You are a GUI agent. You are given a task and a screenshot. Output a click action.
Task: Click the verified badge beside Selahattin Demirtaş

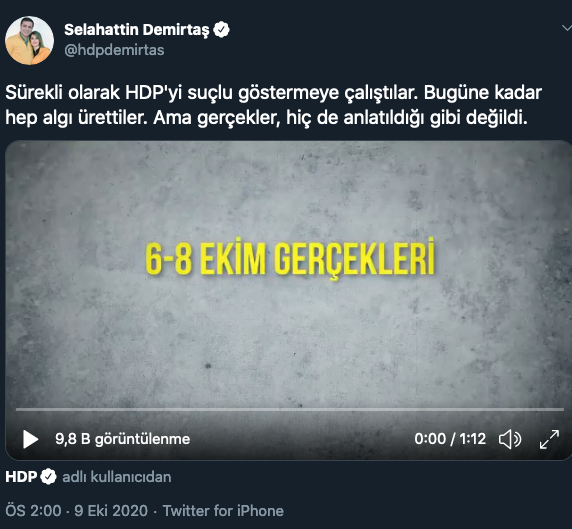pyautogui.click(x=221, y=30)
